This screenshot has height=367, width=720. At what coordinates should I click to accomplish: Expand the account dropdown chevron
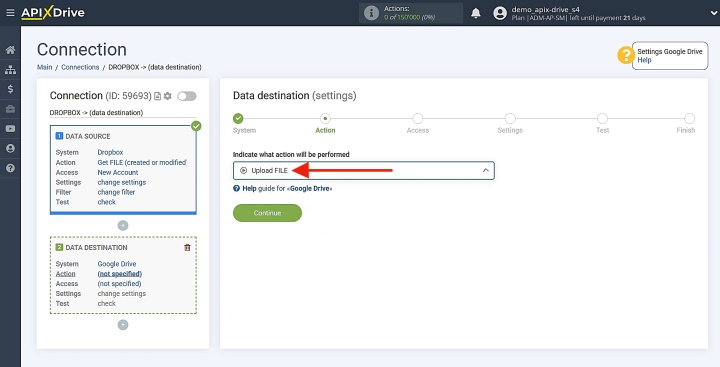point(713,13)
